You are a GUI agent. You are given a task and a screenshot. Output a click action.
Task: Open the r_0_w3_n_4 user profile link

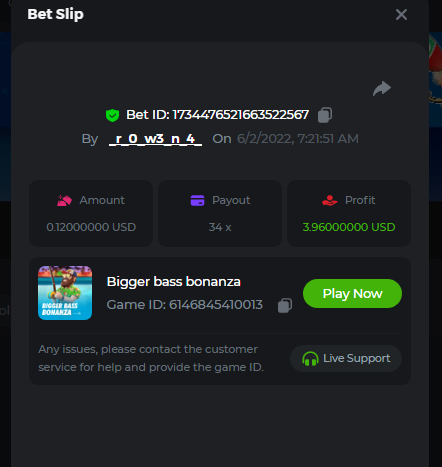155,139
